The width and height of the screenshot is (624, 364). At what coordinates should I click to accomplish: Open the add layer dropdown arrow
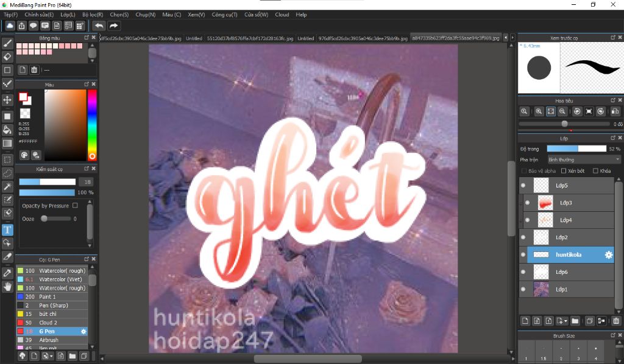pyautogui.click(x=565, y=321)
